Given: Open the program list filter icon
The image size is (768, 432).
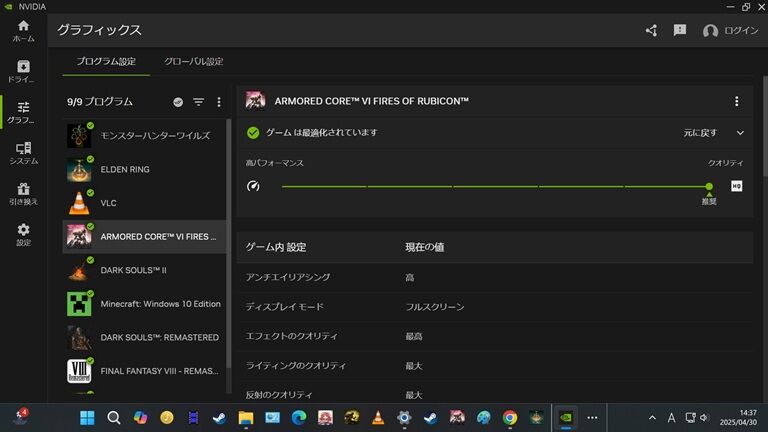Looking at the screenshot, I should pos(198,102).
